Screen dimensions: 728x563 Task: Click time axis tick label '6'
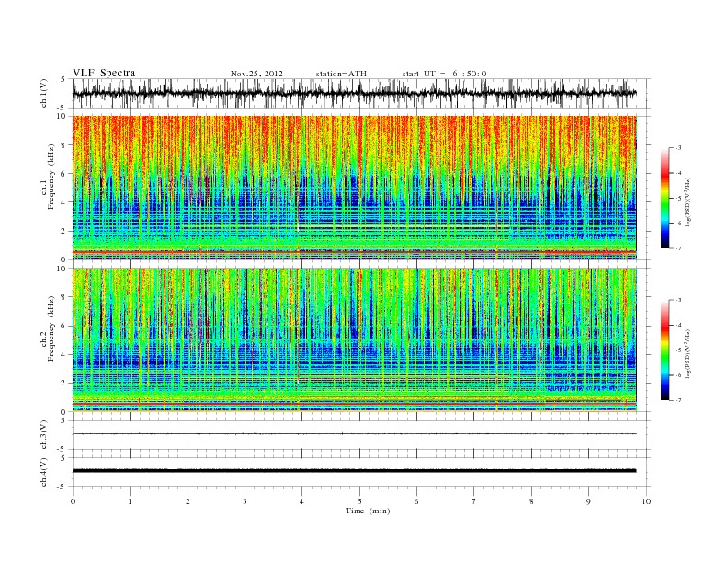pos(416,501)
